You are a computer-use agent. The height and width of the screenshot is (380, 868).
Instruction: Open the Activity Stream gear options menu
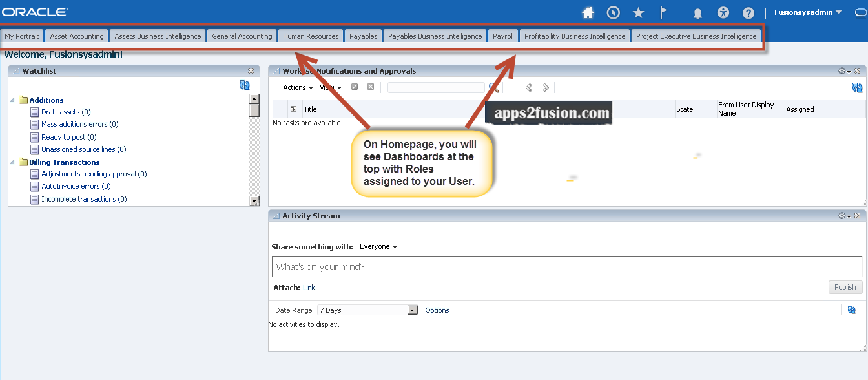click(x=843, y=216)
